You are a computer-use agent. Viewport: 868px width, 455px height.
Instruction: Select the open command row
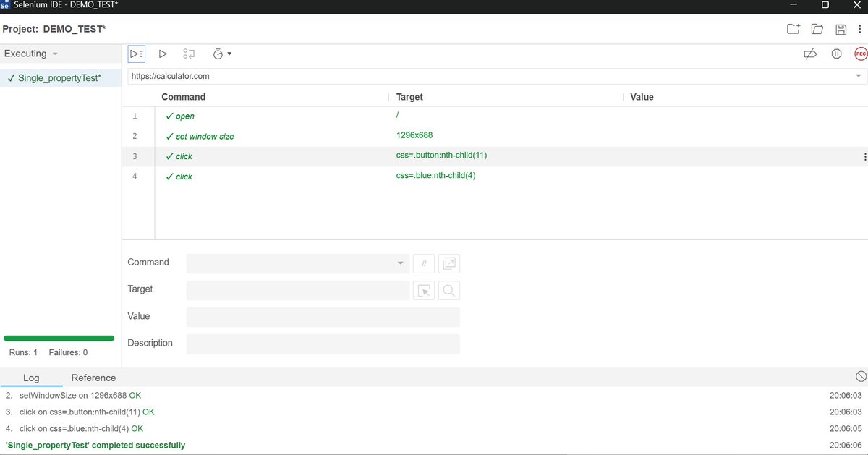coord(495,116)
